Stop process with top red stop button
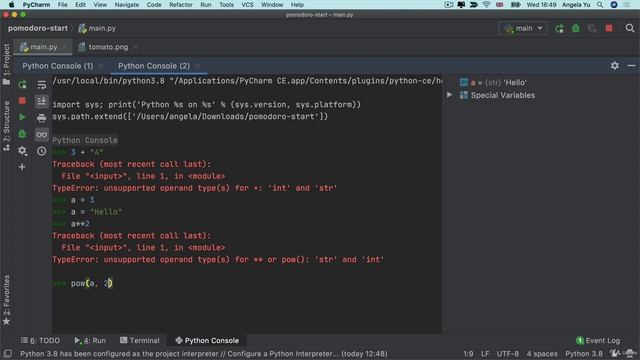This screenshot has width=640, height=360. (x=609, y=28)
